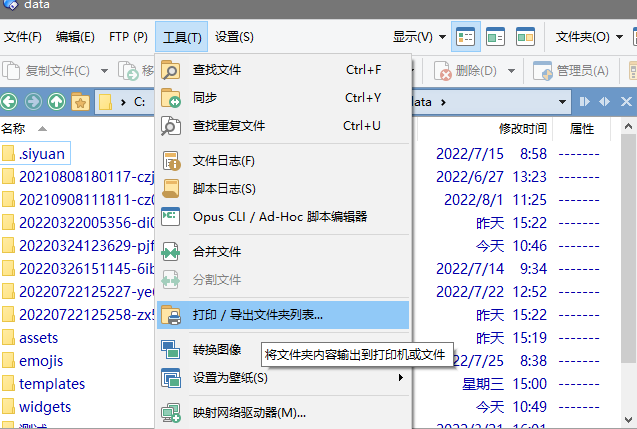Sort by the 属性 column header
Image resolution: width=637 pixels, height=429 pixels.
click(582, 129)
